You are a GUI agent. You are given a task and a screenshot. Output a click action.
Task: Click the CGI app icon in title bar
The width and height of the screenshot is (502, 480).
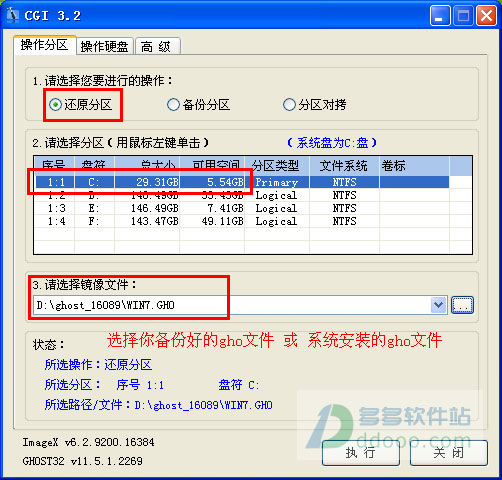pos(12,15)
